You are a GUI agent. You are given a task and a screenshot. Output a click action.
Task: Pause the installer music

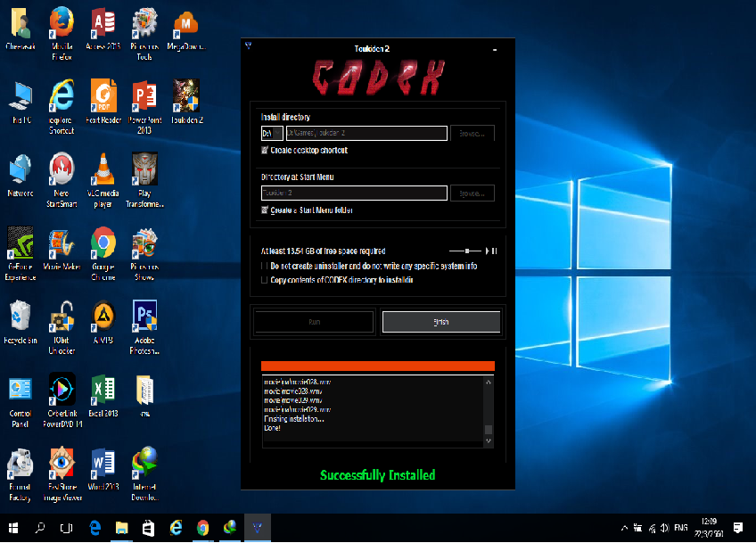[x=494, y=251]
